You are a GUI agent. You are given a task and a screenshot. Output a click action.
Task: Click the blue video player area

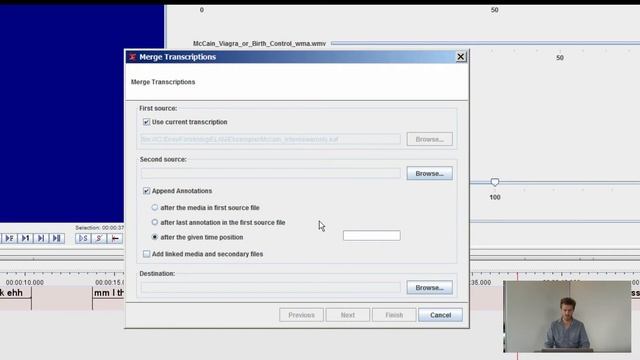[x=82, y=114]
